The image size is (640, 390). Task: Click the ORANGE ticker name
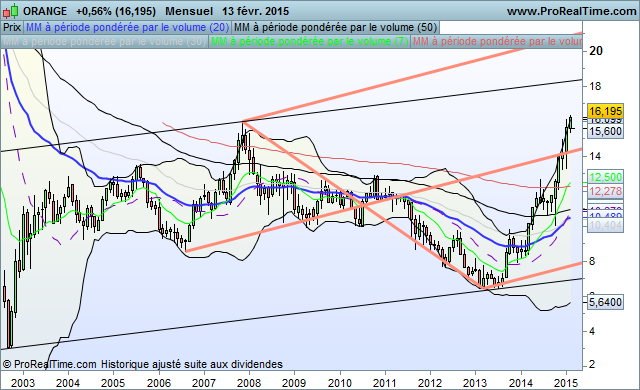tap(45, 11)
